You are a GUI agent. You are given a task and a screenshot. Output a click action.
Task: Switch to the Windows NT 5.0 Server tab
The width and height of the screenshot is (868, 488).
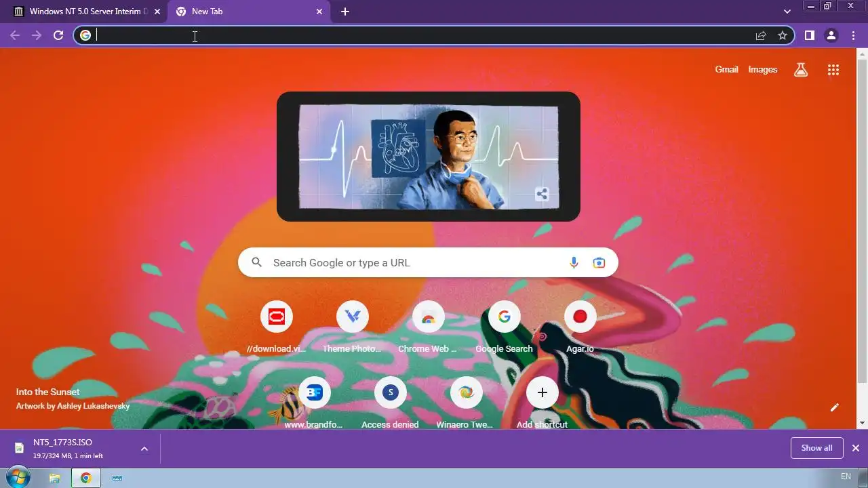[x=83, y=12]
